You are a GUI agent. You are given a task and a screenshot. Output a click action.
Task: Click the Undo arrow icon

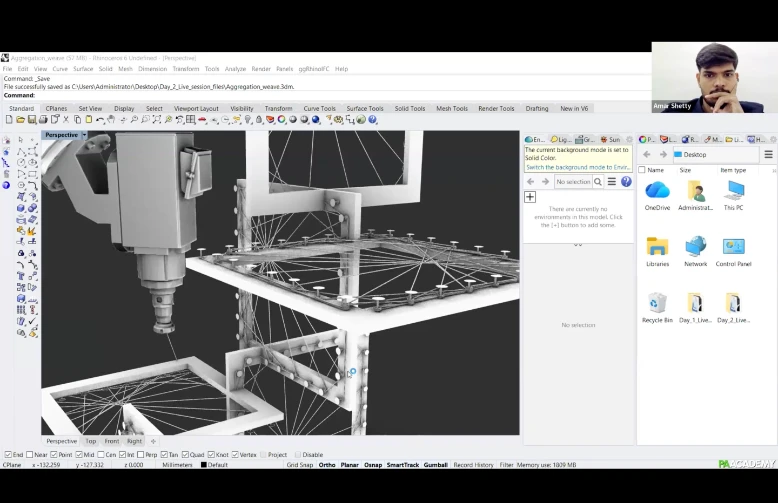click(x=99, y=120)
